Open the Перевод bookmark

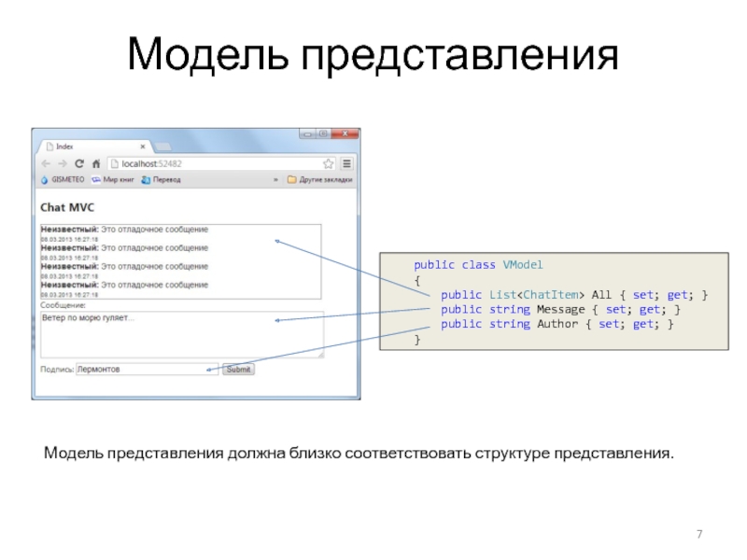tap(161, 179)
